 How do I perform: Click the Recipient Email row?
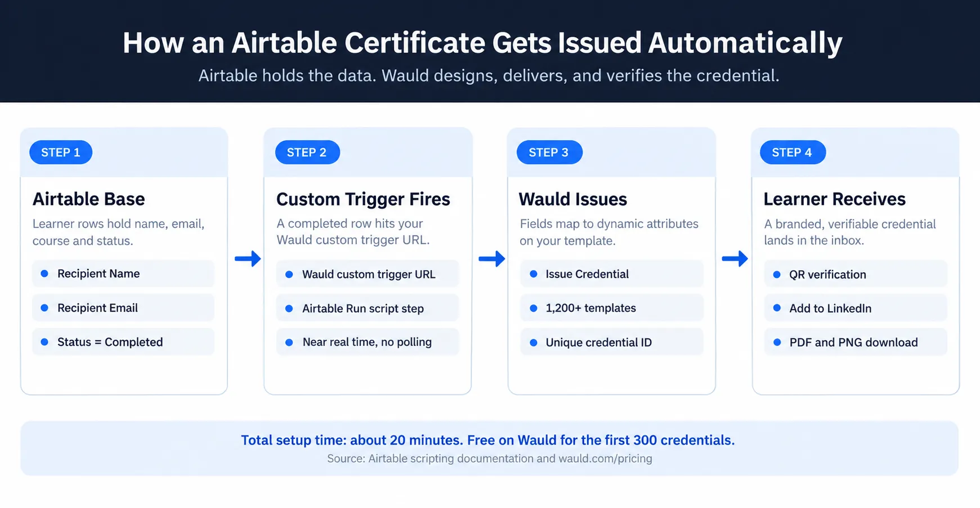[123, 308]
